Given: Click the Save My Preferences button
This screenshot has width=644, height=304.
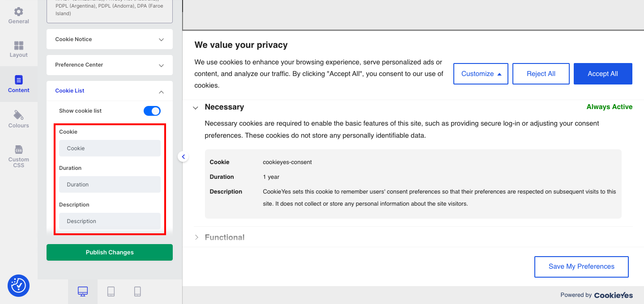Looking at the screenshot, I should [x=581, y=266].
